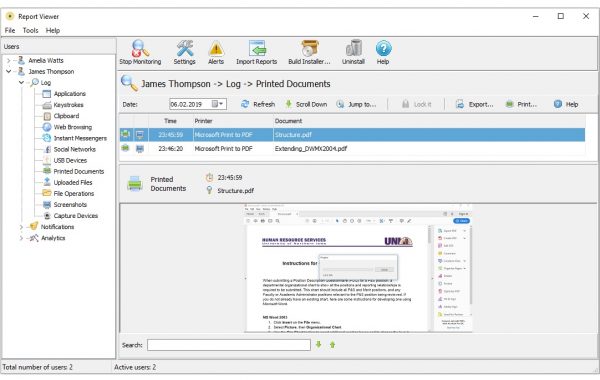The image size is (600, 380).
Task: Click the Export icon
Action: click(460, 104)
